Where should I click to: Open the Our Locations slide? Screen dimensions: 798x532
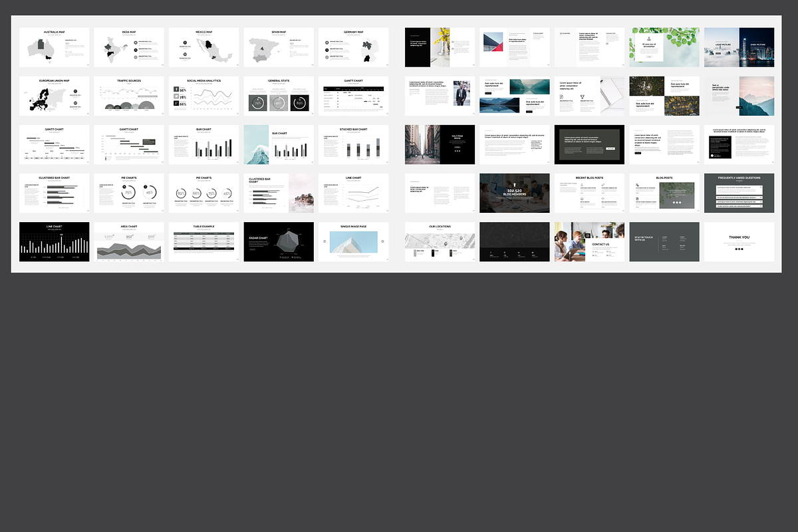coord(440,241)
